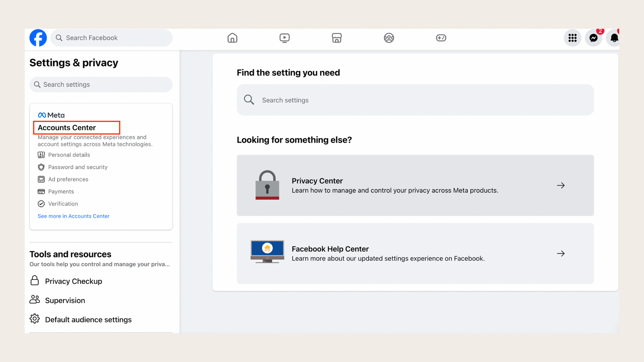Select Supervision under Tools and resources
Image resolution: width=644 pixels, height=362 pixels.
(x=65, y=300)
